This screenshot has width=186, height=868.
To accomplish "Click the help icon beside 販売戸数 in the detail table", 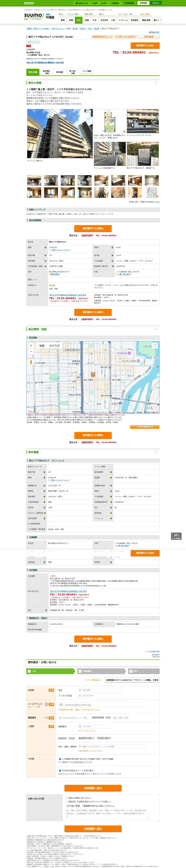I will point(45,255).
